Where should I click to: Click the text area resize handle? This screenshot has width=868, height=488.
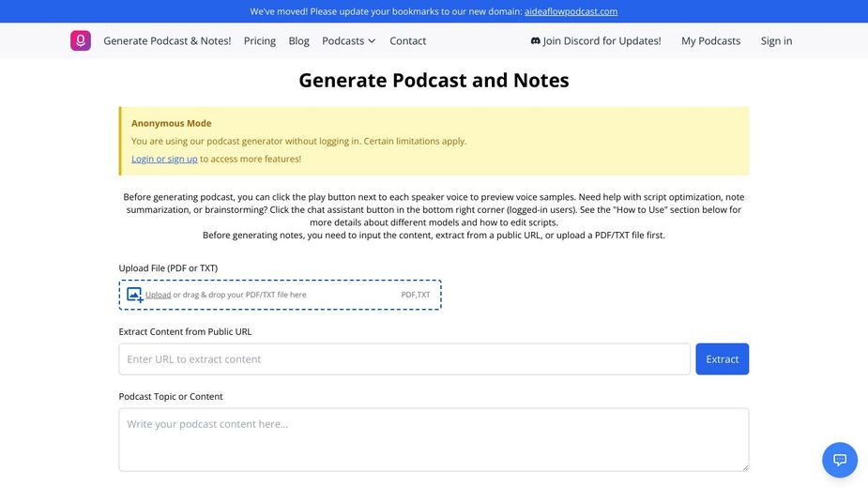(x=744, y=466)
